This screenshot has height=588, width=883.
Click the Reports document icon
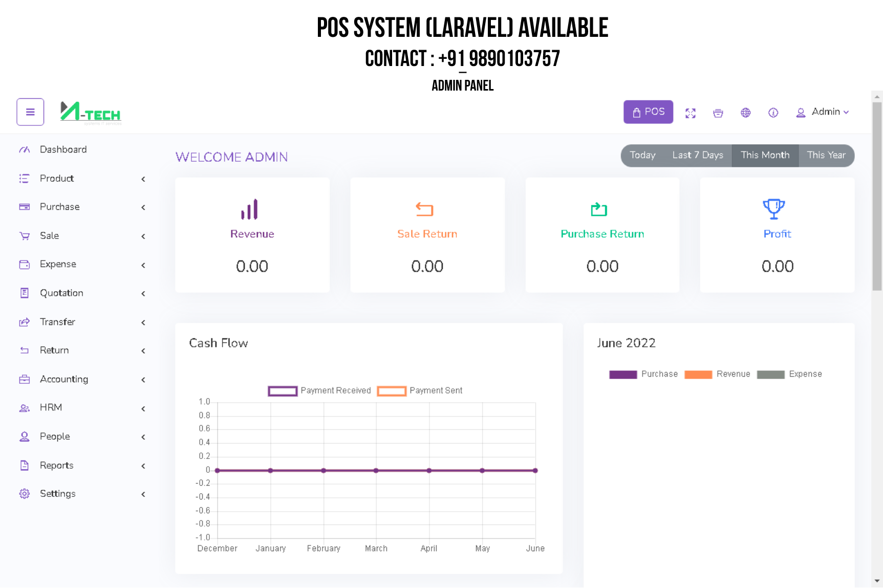coord(24,465)
